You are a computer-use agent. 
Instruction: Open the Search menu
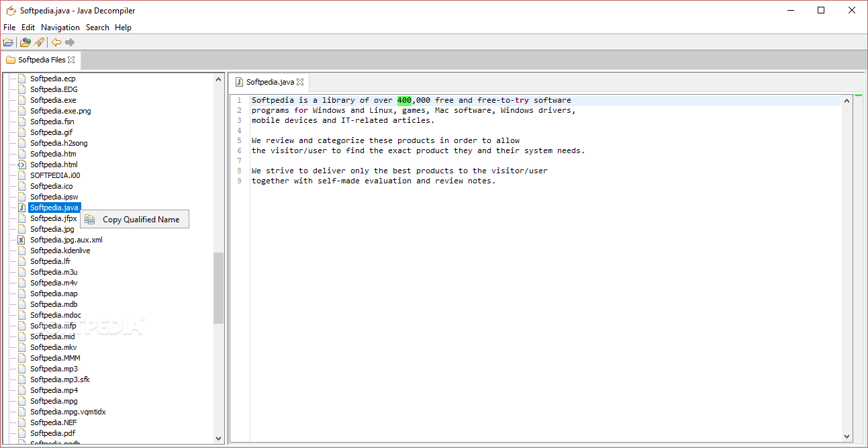[x=97, y=28]
